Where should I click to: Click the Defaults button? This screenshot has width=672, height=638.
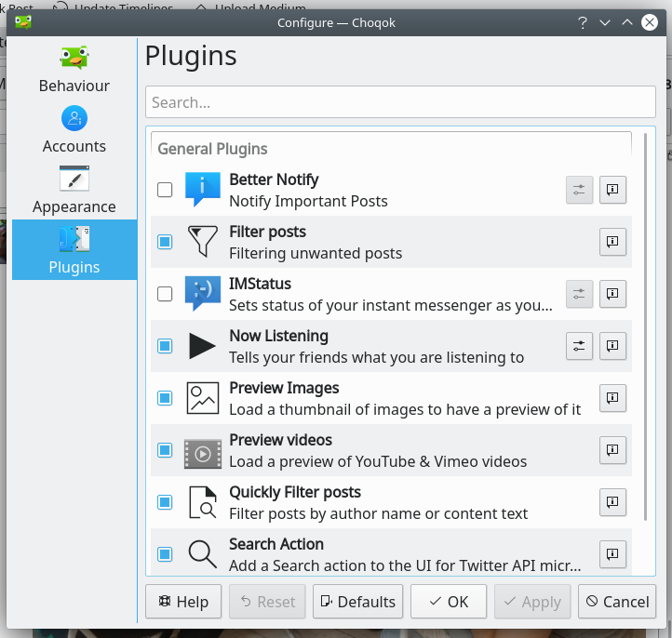(x=358, y=602)
